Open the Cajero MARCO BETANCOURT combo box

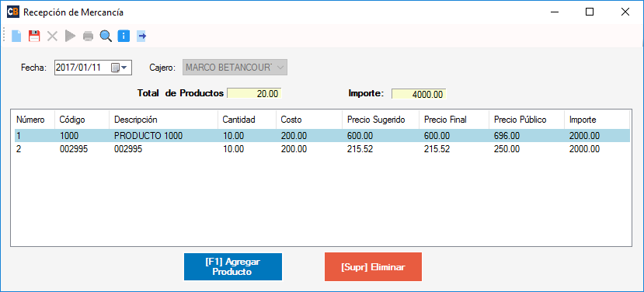tap(235, 68)
